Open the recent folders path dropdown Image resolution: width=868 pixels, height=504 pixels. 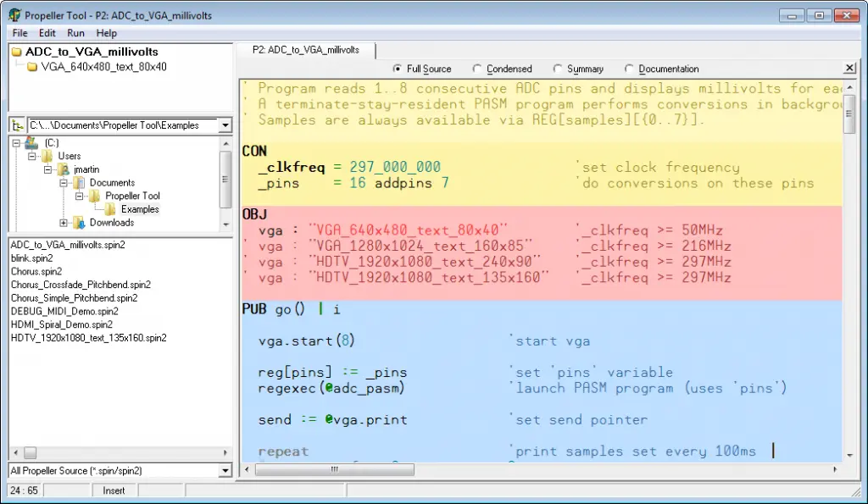[x=225, y=125]
